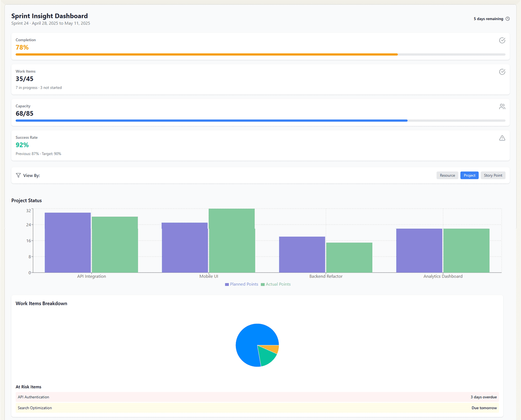Click the Backend Refactor planned points bar
Viewport: 521px width, 420px height.
pos(302,255)
